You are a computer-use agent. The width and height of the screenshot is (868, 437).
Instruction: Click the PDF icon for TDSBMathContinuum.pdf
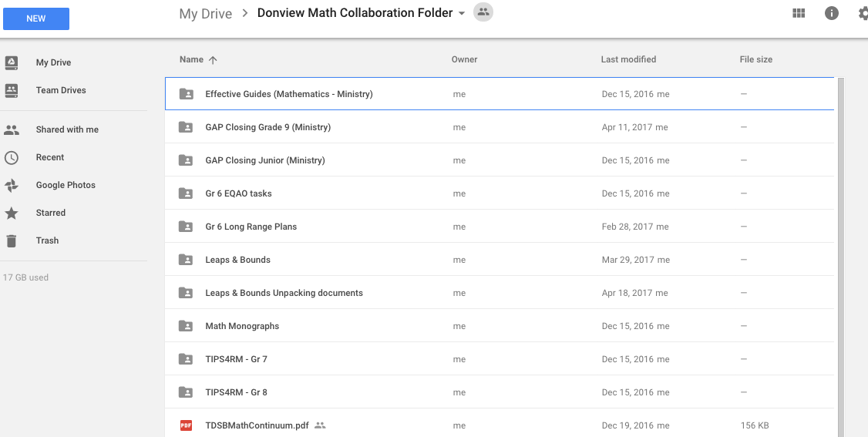[x=186, y=425]
